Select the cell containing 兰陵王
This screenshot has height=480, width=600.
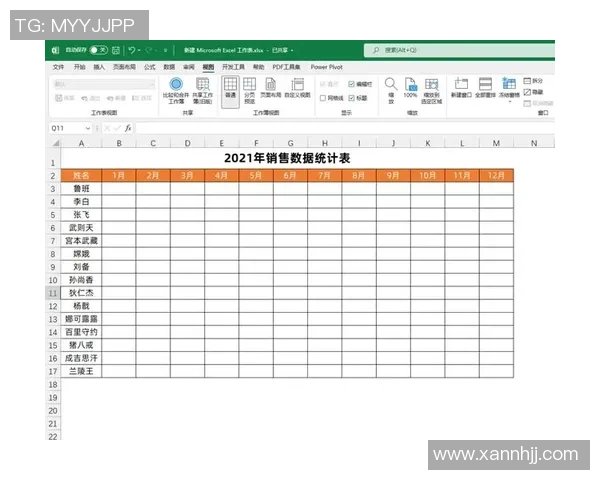tap(81, 371)
